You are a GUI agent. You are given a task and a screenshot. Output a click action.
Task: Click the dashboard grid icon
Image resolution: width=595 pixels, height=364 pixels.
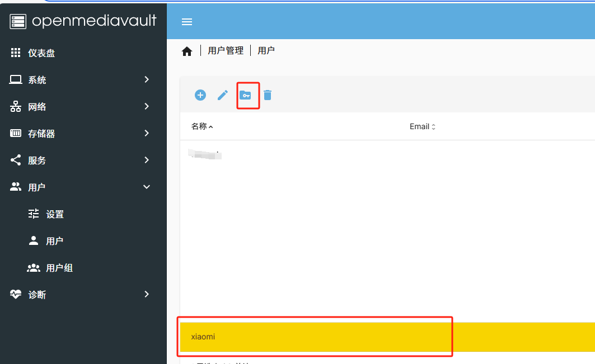pos(16,53)
